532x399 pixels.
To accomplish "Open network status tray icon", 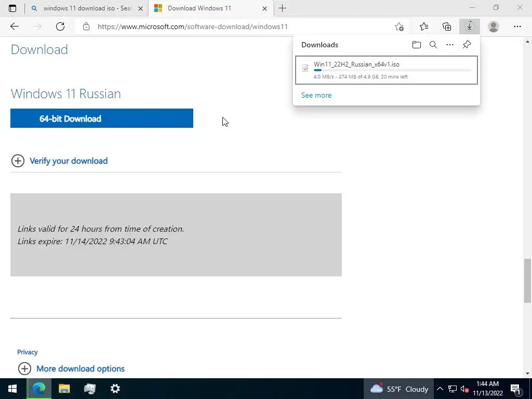I will point(453,389).
